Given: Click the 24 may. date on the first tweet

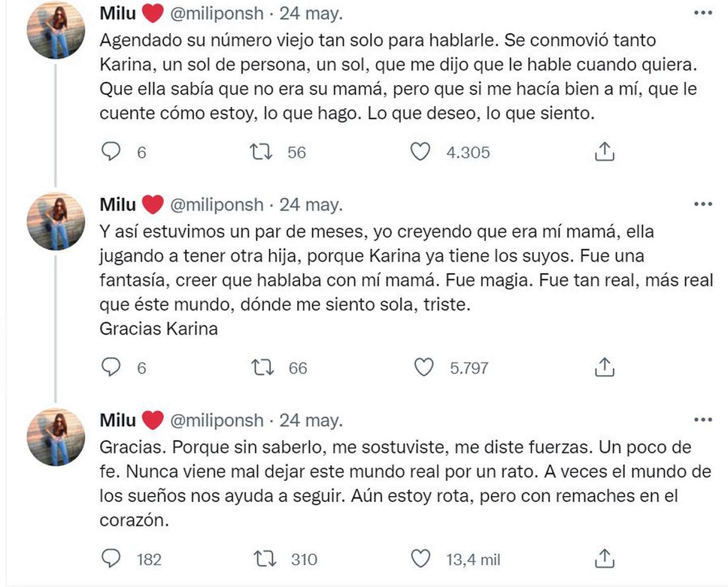Looking at the screenshot, I should [x=311, y=12].
